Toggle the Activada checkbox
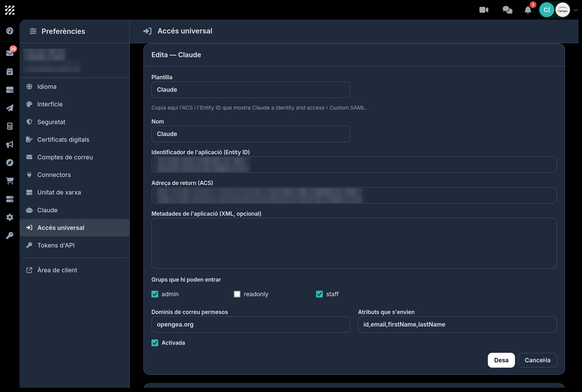This screenshot has width=582, height=392. coord(155,343)
